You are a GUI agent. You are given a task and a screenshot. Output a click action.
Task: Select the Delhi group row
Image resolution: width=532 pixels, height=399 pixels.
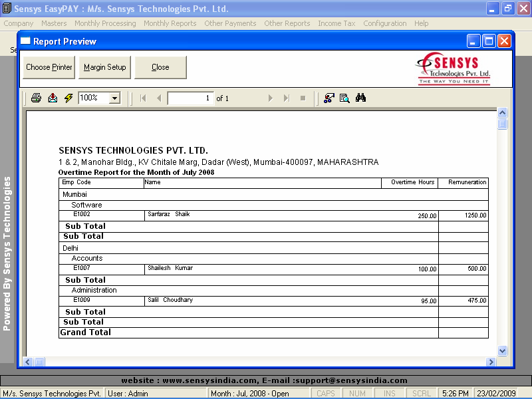point(273,248)
